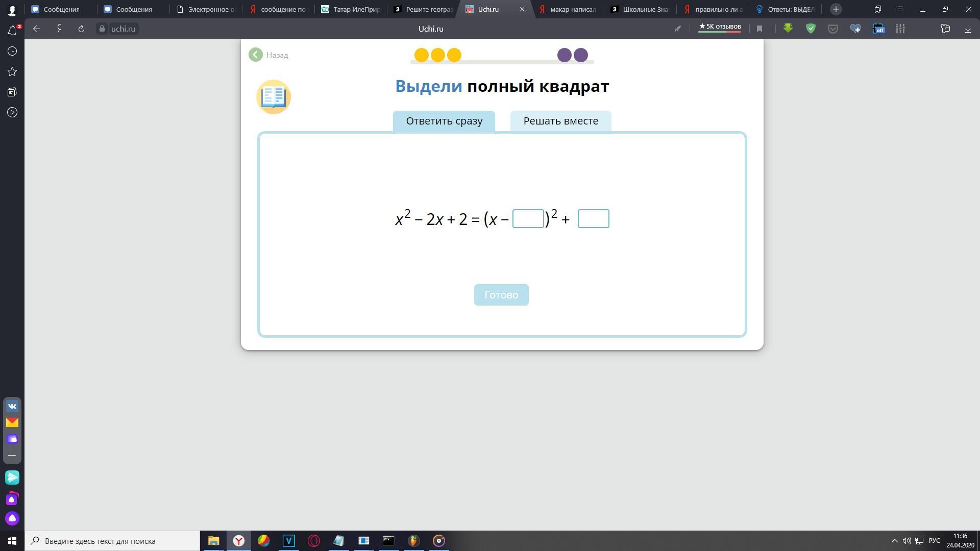This screenshot has width=980, height=551.
Task: Open browser history clock icon
Action: point(12,51)
